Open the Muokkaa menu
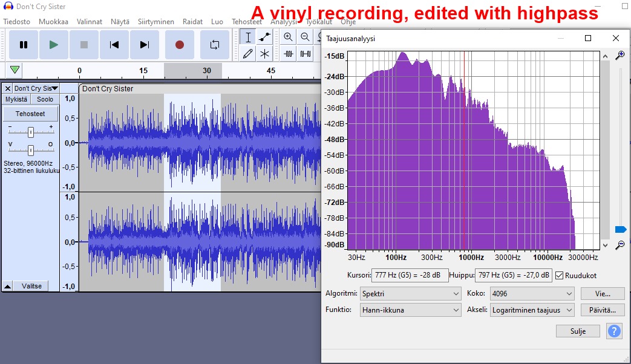Image resolution: width=631 pixels, height=364 pixels. 53,22
